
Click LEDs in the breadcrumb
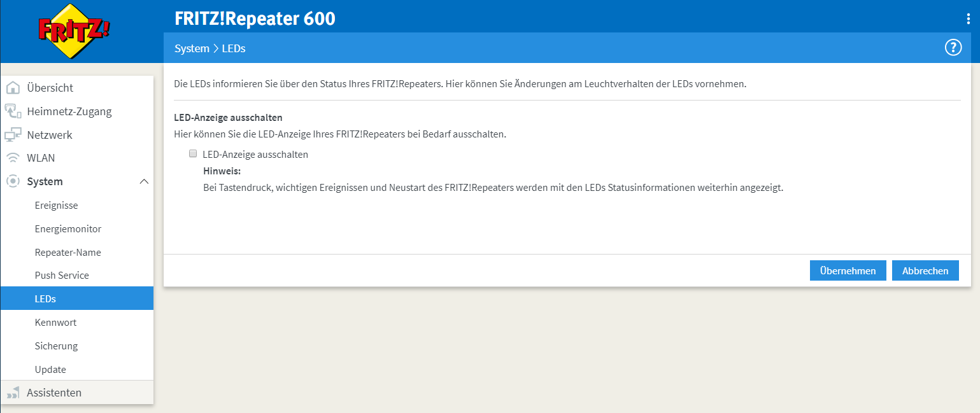click(x=234, y=48)
